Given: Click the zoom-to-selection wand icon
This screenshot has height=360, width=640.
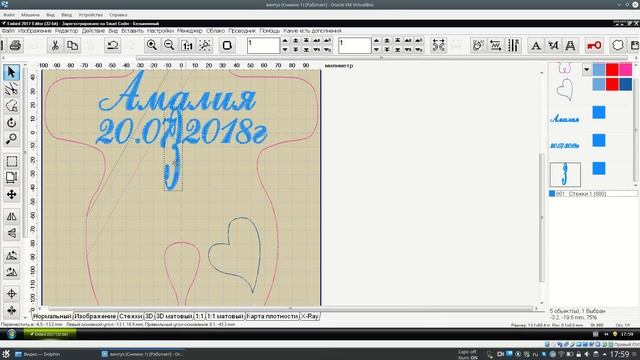Looking at the screenshot, I should (x=205, y=45).
